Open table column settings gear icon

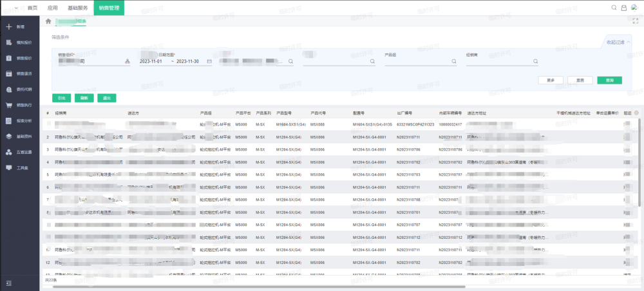pyautogui.click(x=636, y=113)
